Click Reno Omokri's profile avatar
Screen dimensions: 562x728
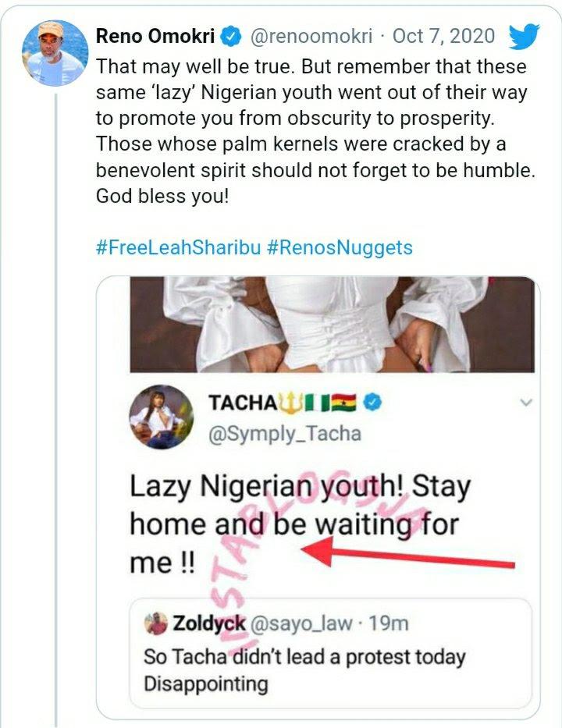tap(53, 51)
